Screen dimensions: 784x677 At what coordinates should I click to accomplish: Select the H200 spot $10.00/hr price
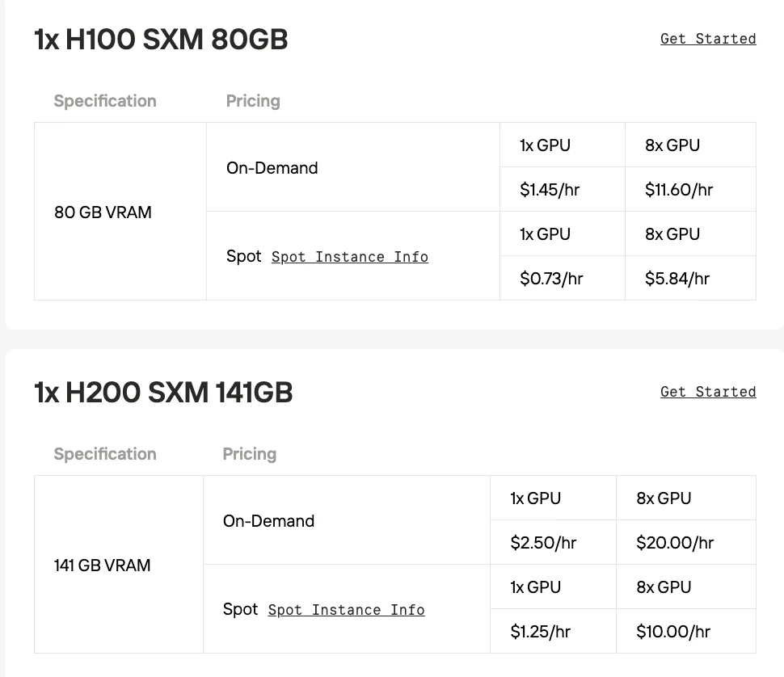(673, 632)
